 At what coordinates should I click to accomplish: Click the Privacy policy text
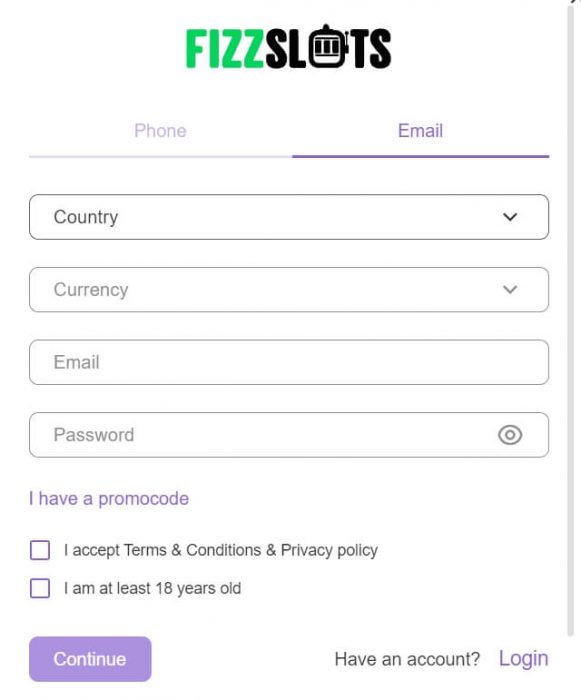[329, 550]
